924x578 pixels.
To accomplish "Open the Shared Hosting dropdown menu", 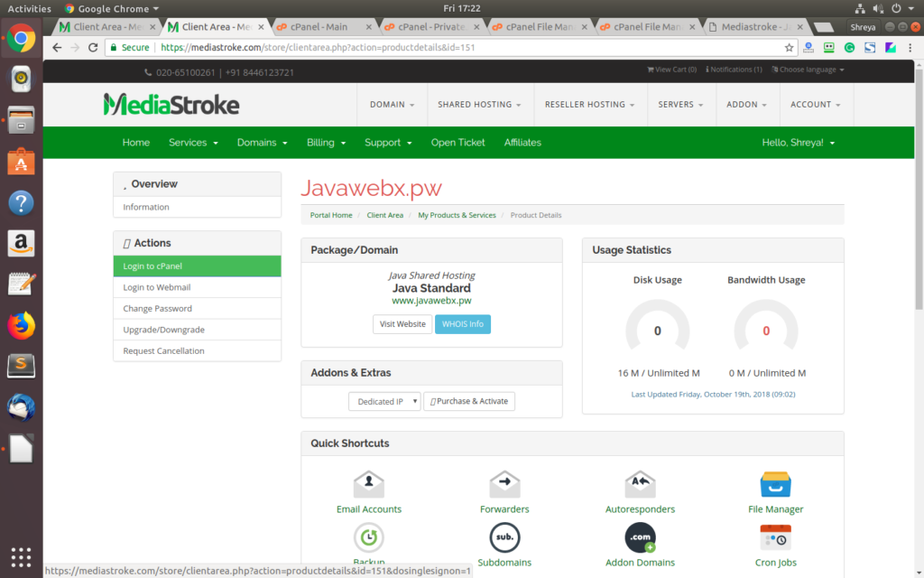I will click(479, 105).
